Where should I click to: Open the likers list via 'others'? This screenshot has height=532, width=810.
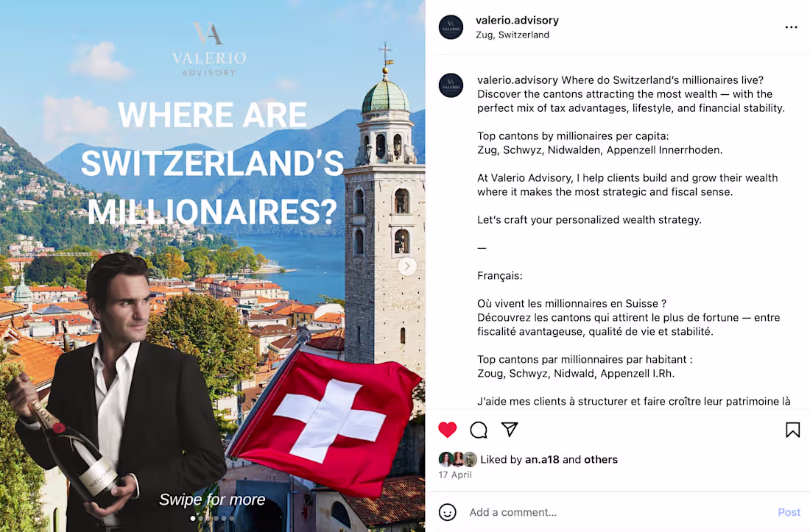click(x=601, y=459)
